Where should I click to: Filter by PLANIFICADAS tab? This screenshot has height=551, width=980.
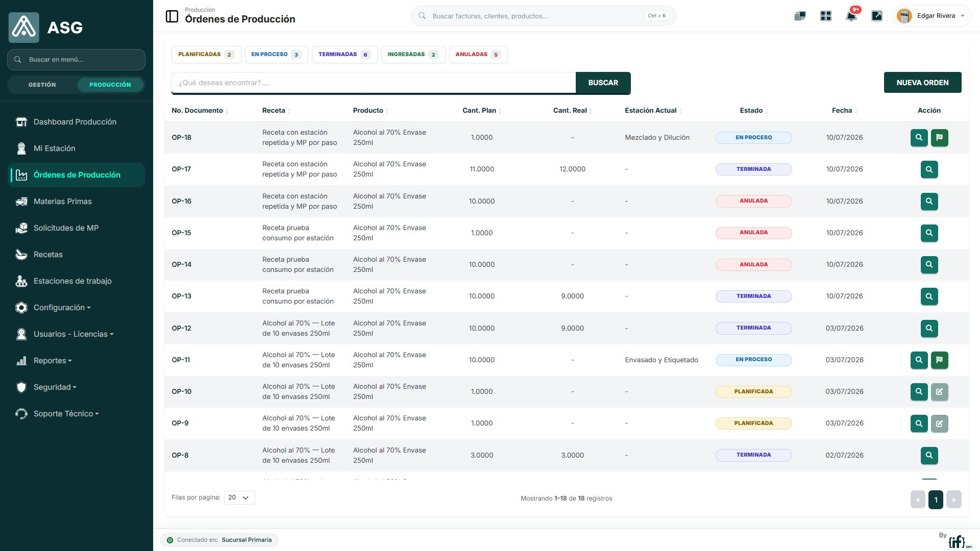pyautogui.click(x=206, y=55)
